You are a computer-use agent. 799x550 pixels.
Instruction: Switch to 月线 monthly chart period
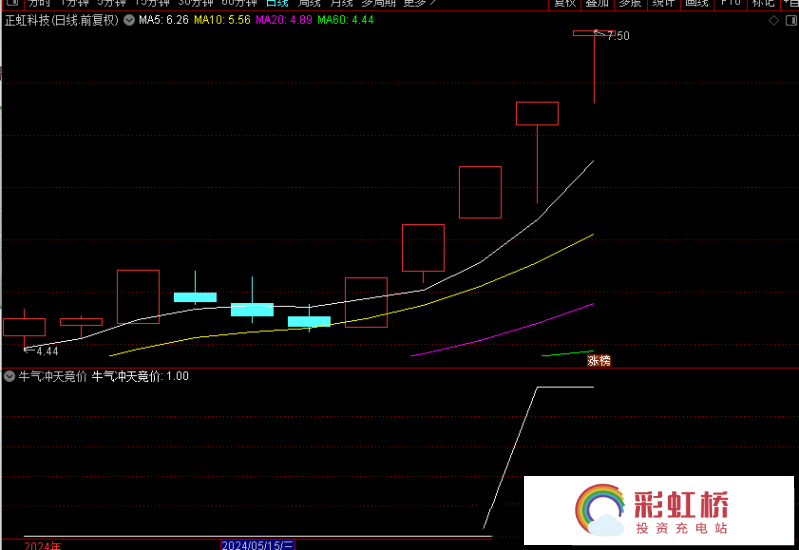coord(341,3)
